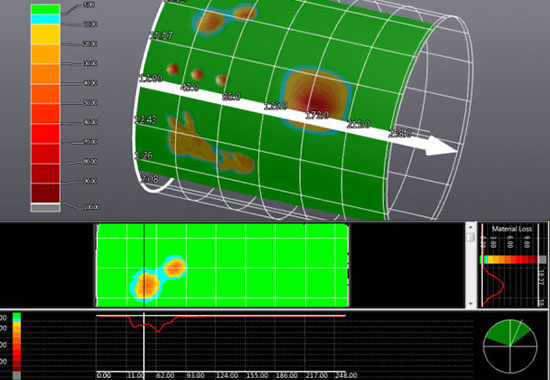This screenshot has width=550, height=380.
Task: Click the gray swatch at the legend bottom
Action: point(46,208)
